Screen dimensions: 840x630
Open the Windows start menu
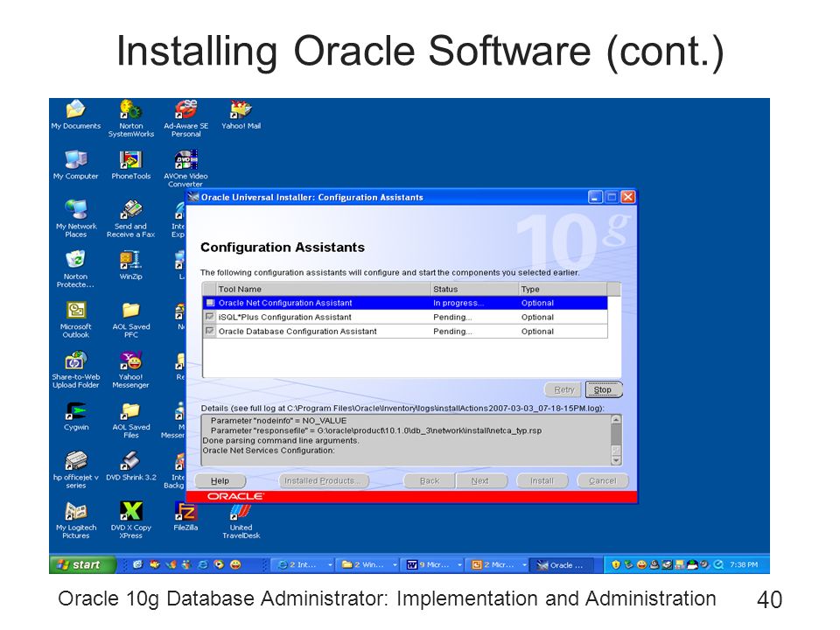point(82,564)
